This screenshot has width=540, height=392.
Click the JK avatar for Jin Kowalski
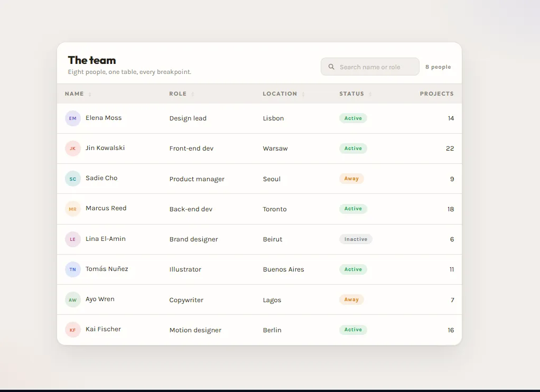(73, 148)
